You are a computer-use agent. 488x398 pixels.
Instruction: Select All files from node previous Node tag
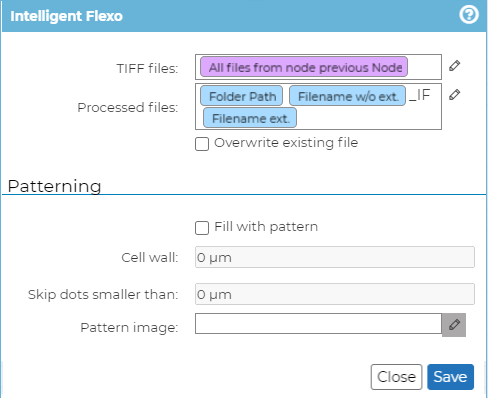pyautogui.click(x=304, y=67)
